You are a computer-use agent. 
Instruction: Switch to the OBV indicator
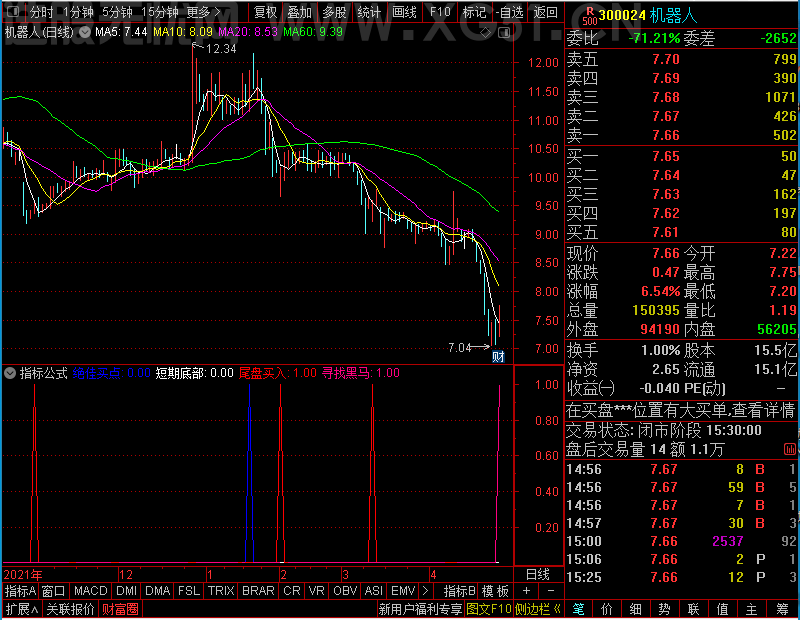345,591
